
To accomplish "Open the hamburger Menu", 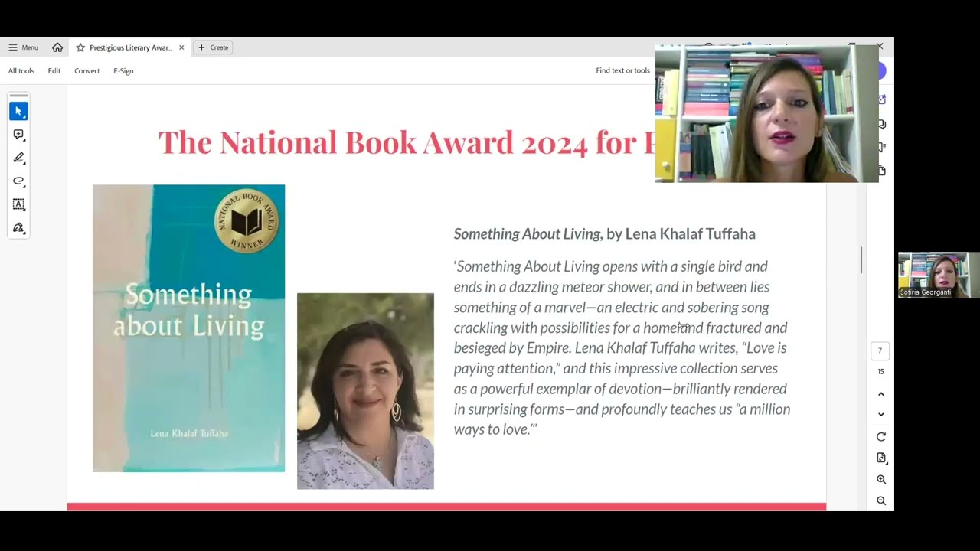I will click(23, 47).
